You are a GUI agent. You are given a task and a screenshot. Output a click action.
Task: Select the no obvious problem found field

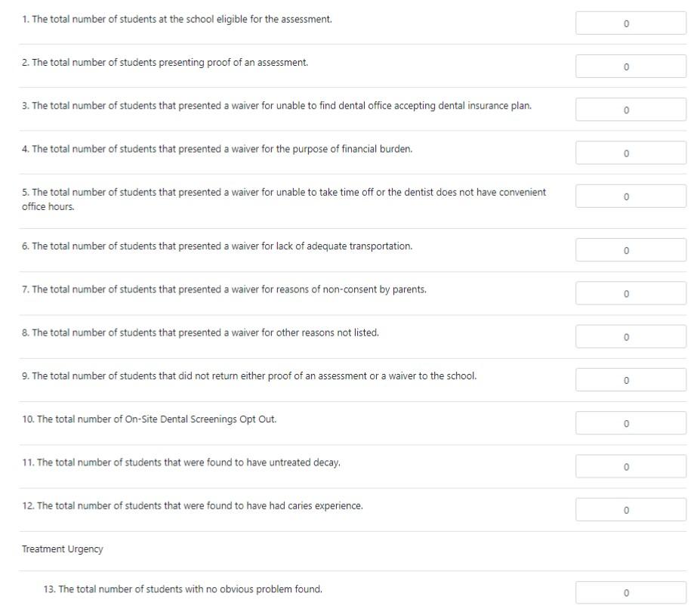point(631,593)
